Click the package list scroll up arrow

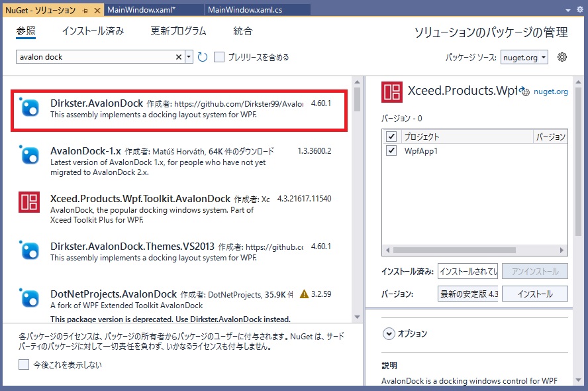(357, 82)
